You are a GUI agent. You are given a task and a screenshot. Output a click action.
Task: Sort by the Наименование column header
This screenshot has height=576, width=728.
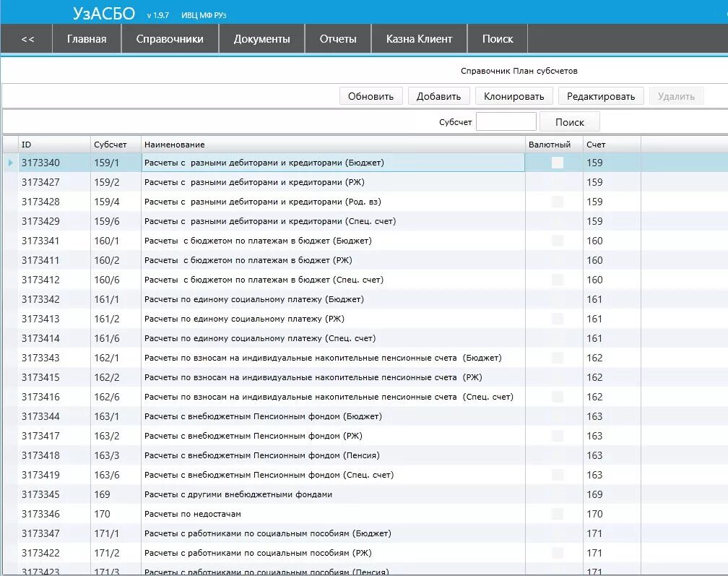point(333,145)
